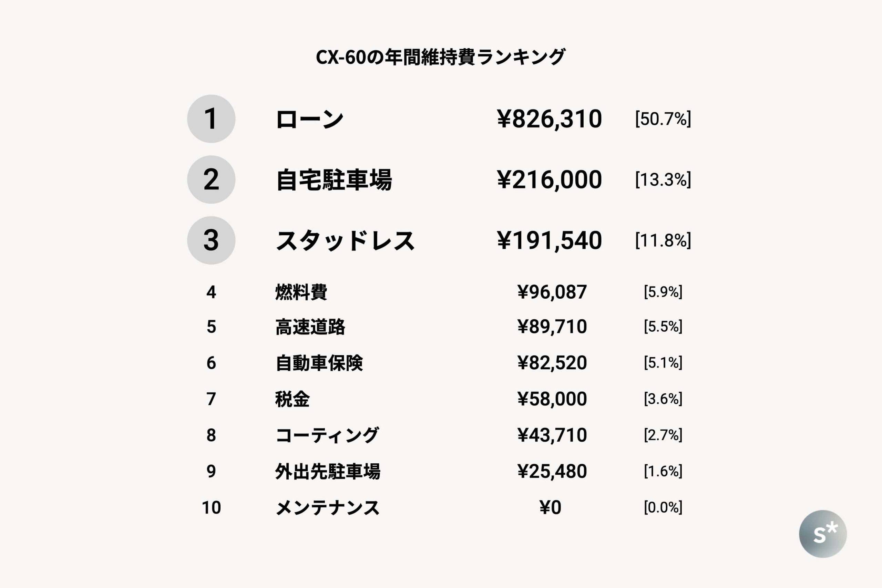The height and width of the screenshot is (588, 882).
Task: Click the ローン label
Action: pyautogui.click(x=309, y=119)
